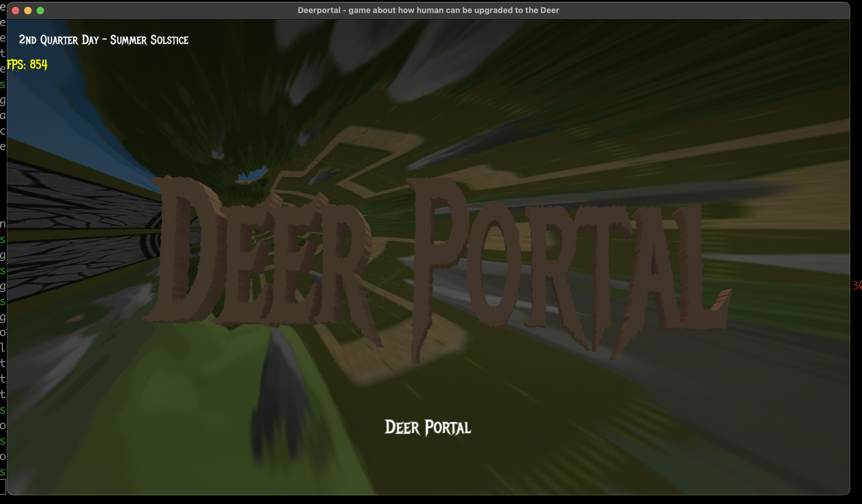This screenshot has width=862, height=504.
Task: Click the small white "Deer Portal" caption
Action: [428, 427]
